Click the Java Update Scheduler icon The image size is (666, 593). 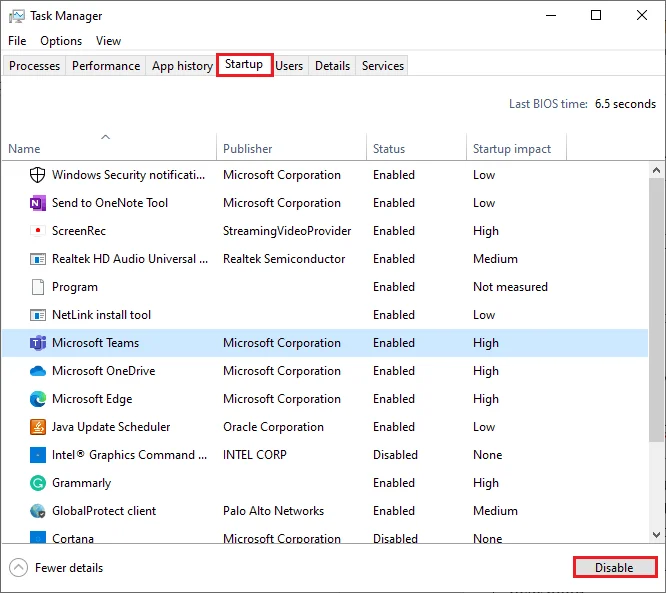click(37, 427)
